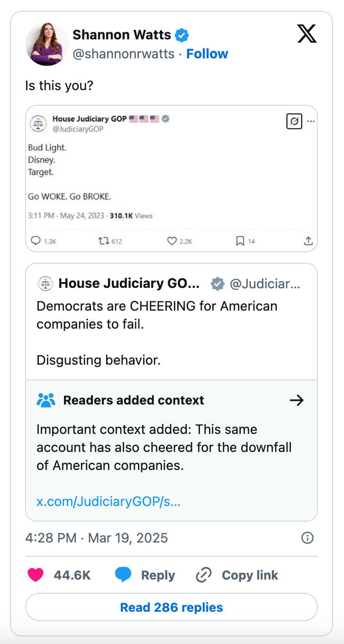This screenshot has height=644, width=344.
Task: Click the Copy link chain icon
Action: pyautogui.click(x=204, y=575)
